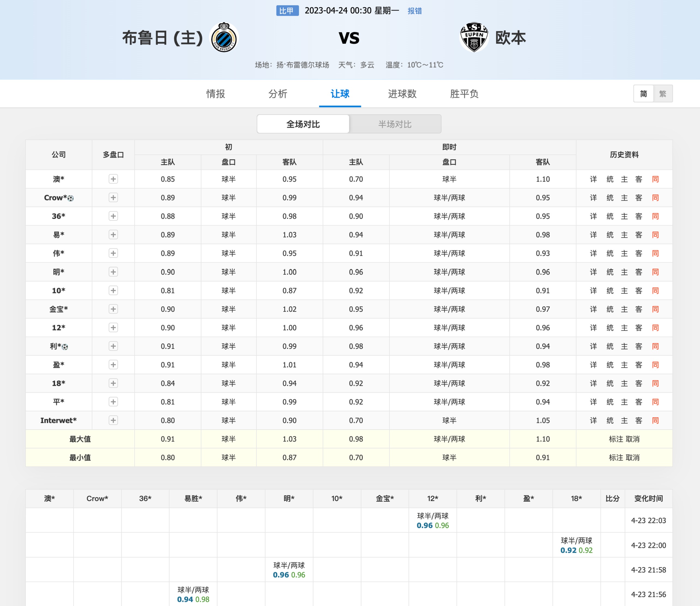Click 标注 in the 最大值 row
Screen dimensions: 700x606
(x=616, y=439)
